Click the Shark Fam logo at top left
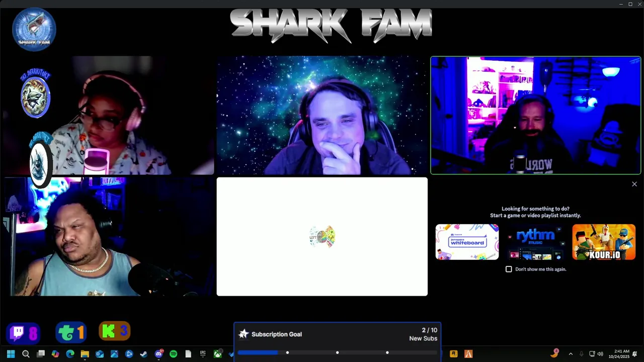This screenshot has height=362, width=644. (x=34, y=29)
